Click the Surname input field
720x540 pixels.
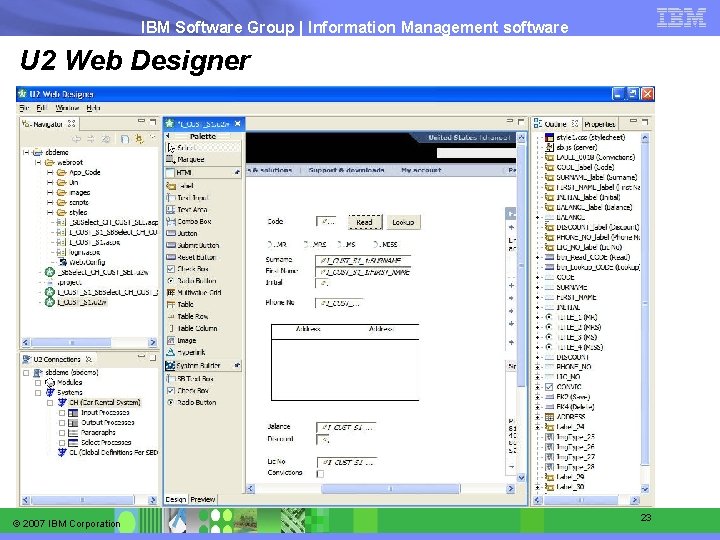pos(363,260)
